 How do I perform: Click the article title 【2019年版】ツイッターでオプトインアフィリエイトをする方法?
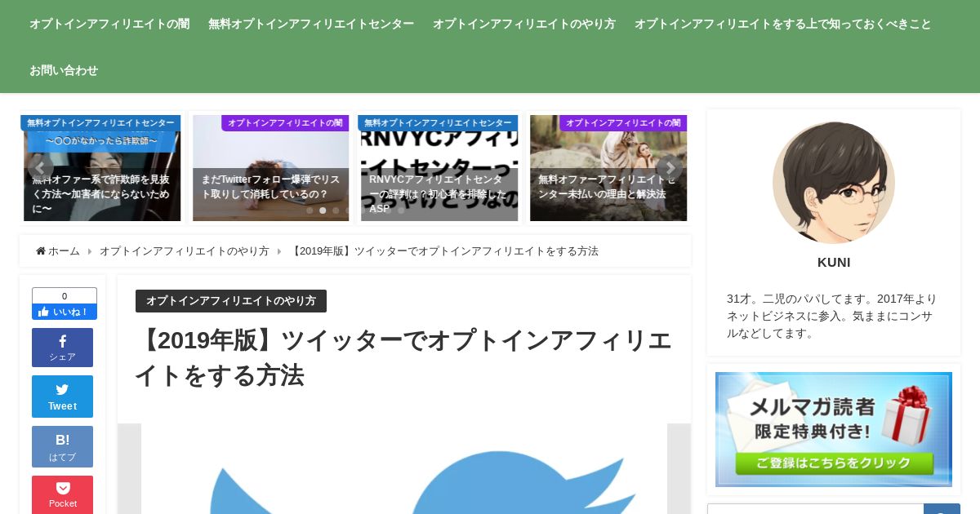click(403, 357)
